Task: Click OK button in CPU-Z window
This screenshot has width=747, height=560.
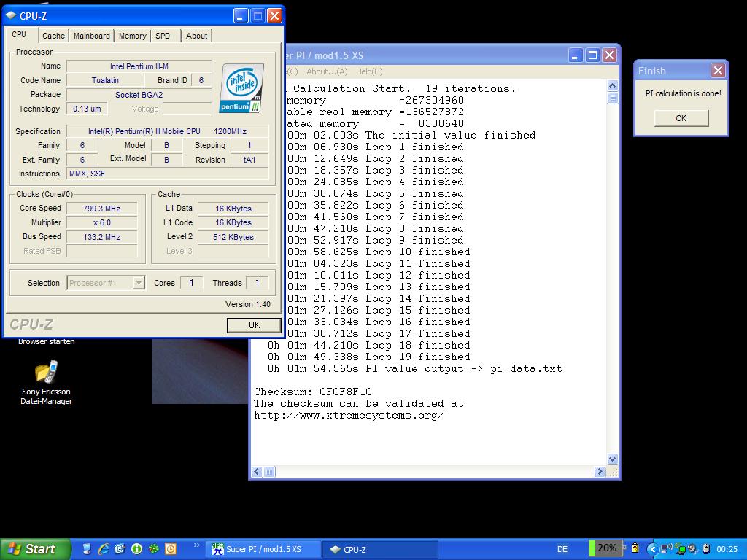Action: 253,325
